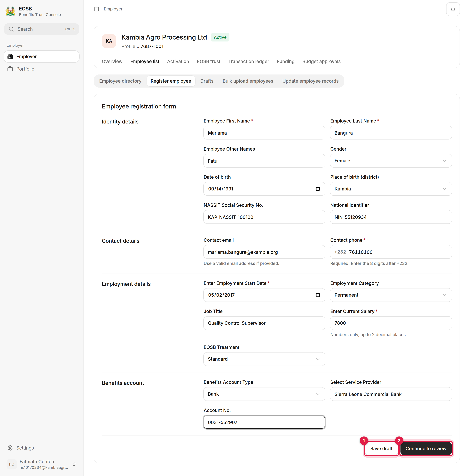
Task: Click the Employee First Name field
Action: pos(264,133)
